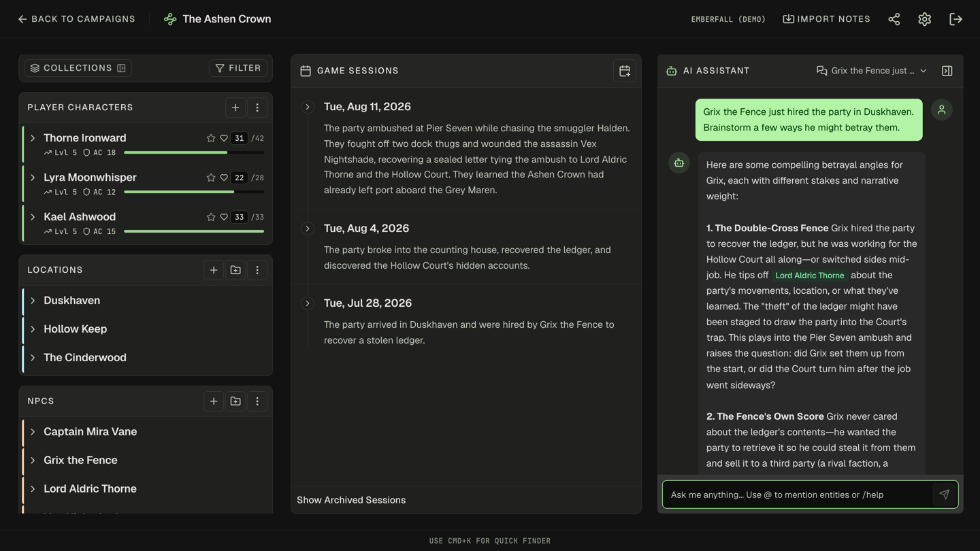Toggle the heart icon for Kael Ashwood
Viewport: 980px width, 551px height.
click(x=224, y=217)
